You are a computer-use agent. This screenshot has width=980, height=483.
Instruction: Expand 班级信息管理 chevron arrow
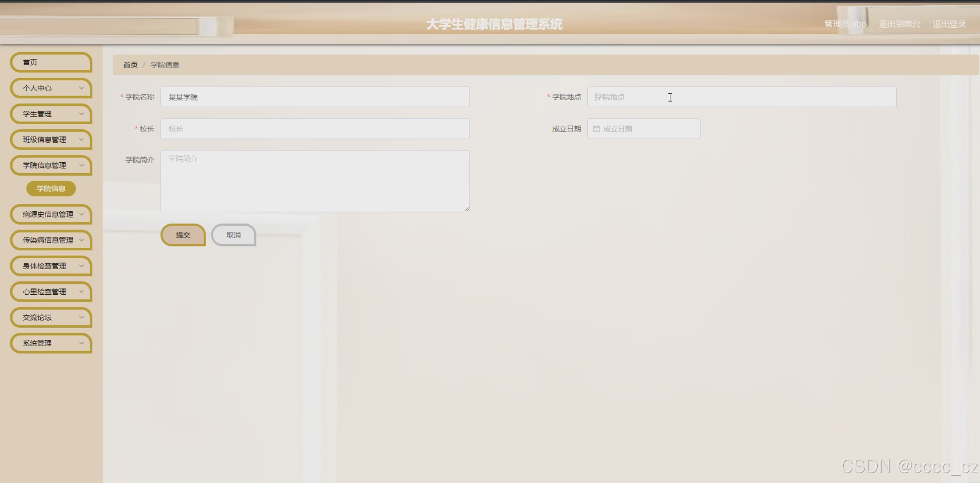pos(81,139)
